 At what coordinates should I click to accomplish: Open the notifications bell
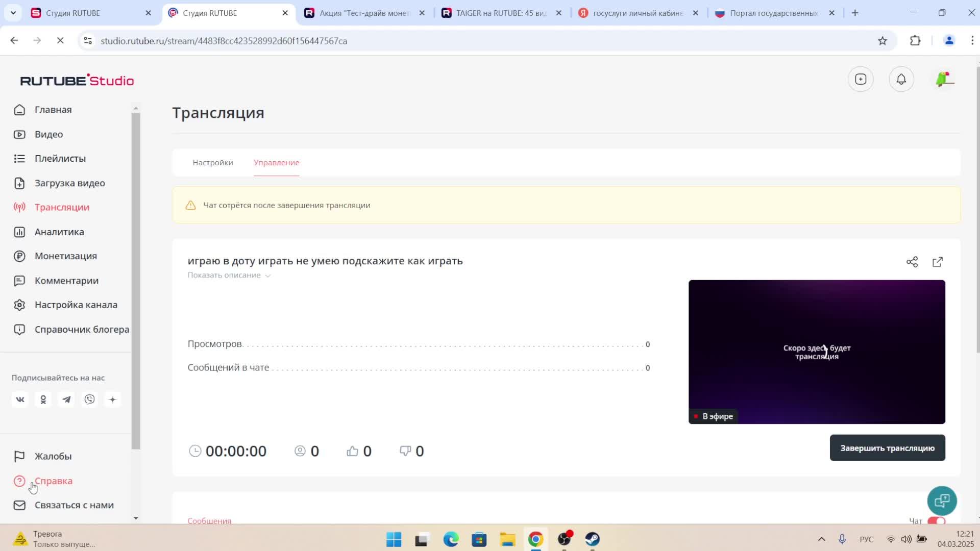coord(901,80)
